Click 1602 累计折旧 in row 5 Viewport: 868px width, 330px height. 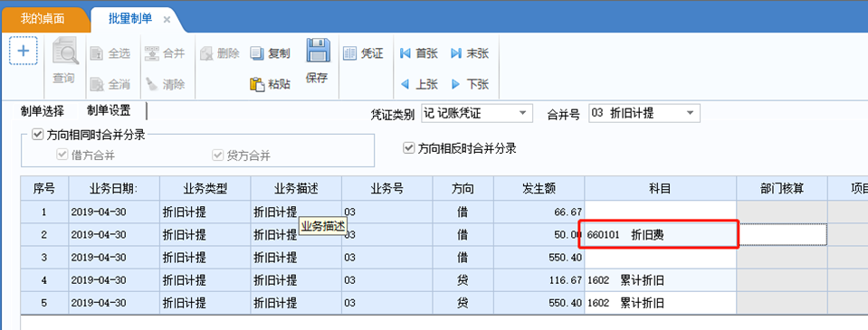[660, 303]
